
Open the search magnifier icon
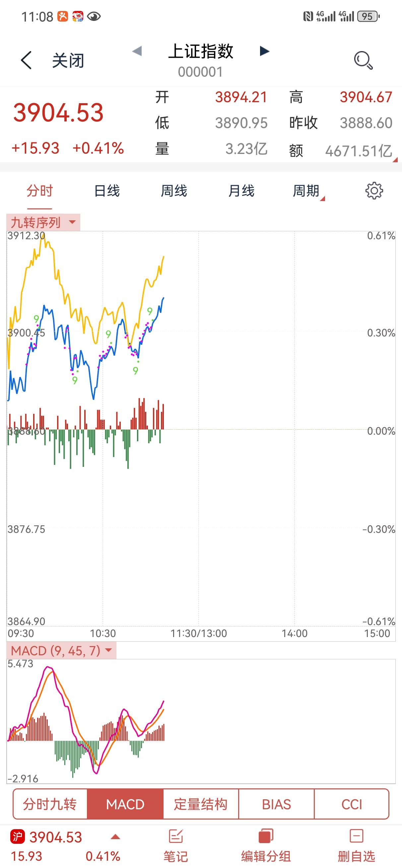point(363,60)
